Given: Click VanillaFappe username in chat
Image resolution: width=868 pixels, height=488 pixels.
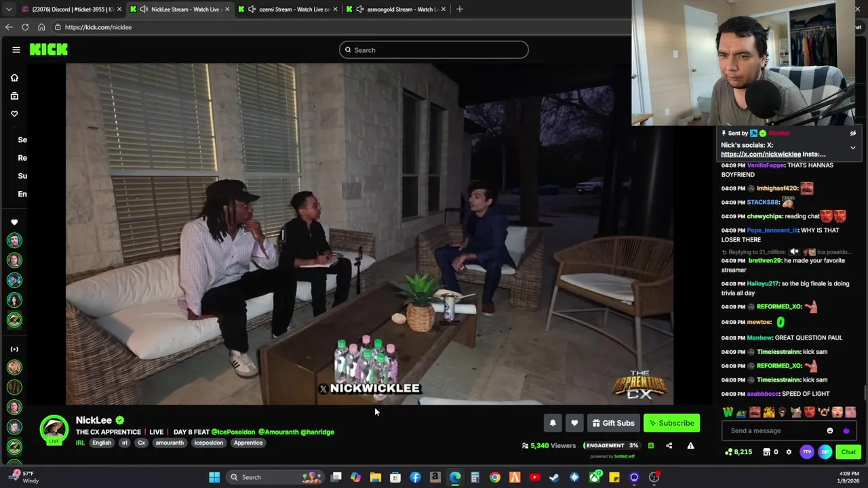Looking at the screenshot, I should click(x=766, y=165).
